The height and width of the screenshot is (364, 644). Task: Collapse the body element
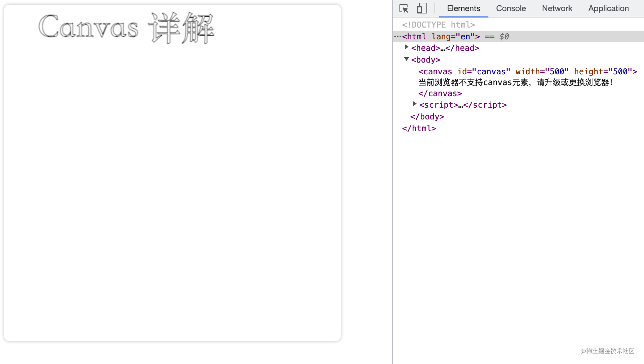click(407, 59)
